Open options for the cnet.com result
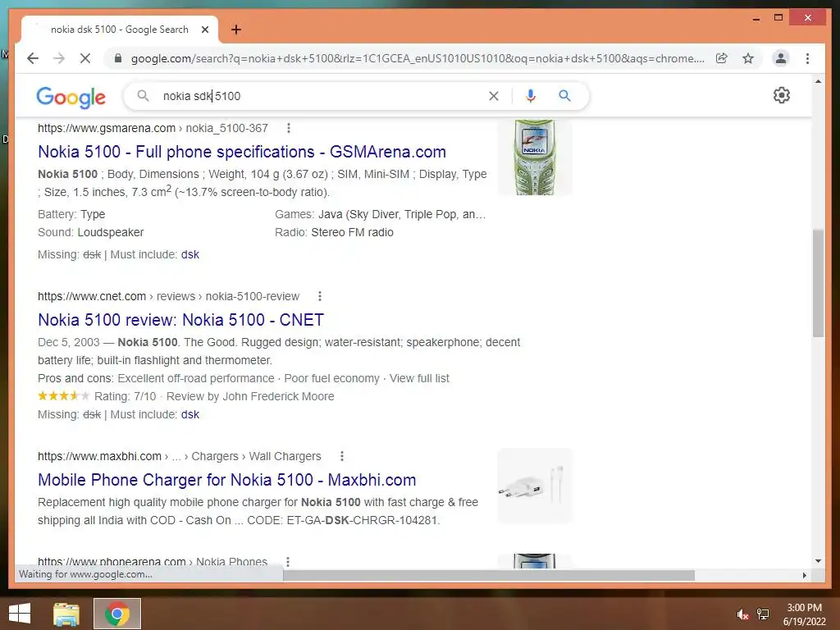 (320, 296)
